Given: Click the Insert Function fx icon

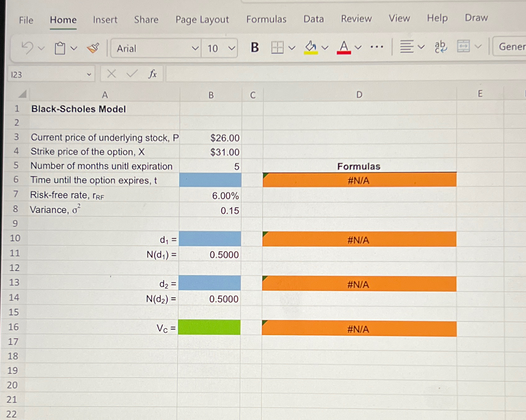Looking at the screenshot, I should click(x=153, y=74).
